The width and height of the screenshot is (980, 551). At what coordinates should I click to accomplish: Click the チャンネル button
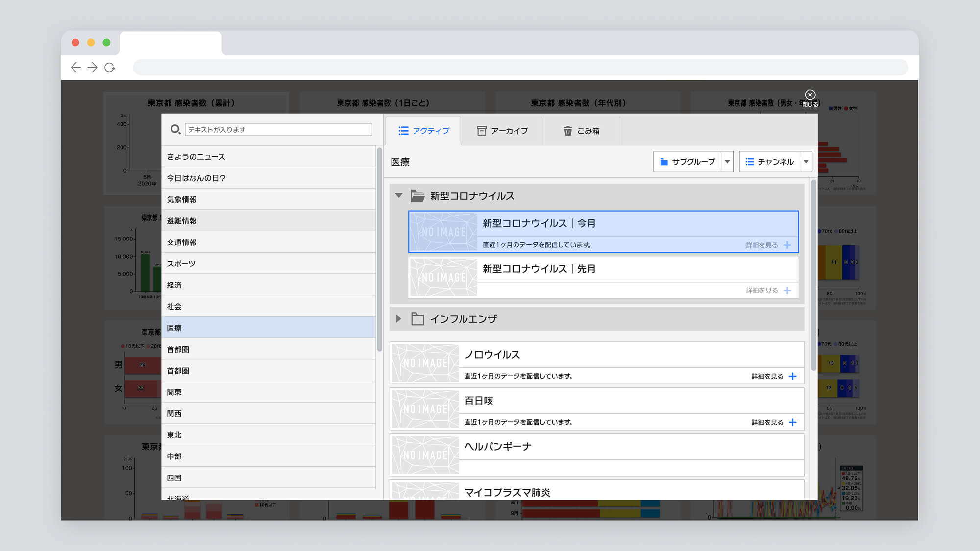pos(769,162)
